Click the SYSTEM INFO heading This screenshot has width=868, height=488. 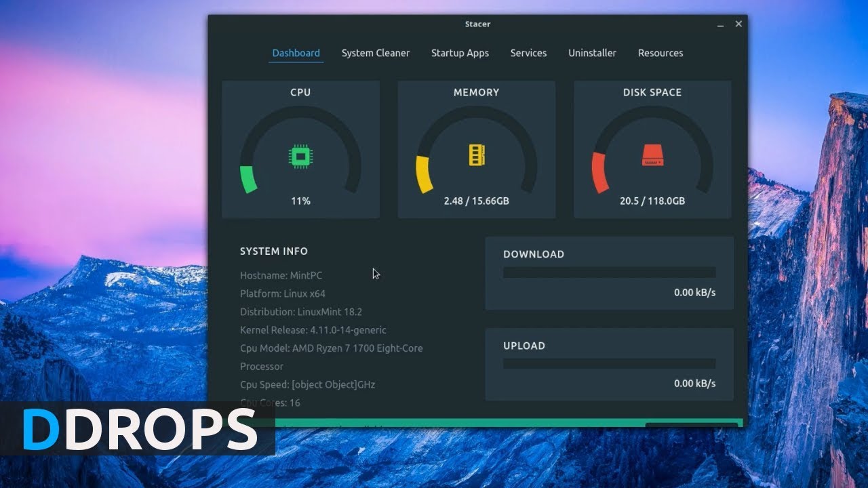[x=274, y=251]
